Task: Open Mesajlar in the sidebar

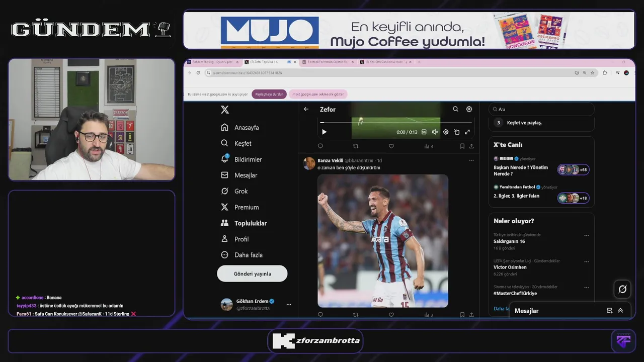Action: coord(239,175)
